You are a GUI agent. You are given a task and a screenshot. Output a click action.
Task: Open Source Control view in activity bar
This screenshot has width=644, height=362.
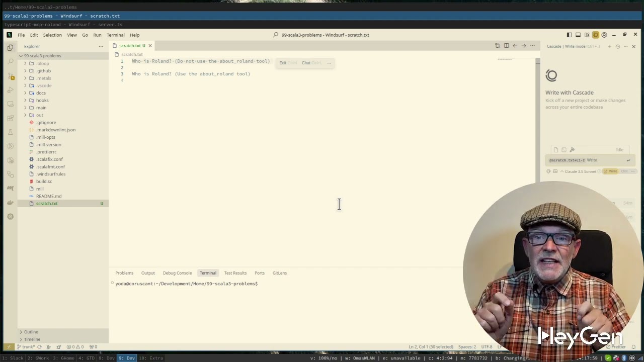pyautogui.click(x=10, y=76)
